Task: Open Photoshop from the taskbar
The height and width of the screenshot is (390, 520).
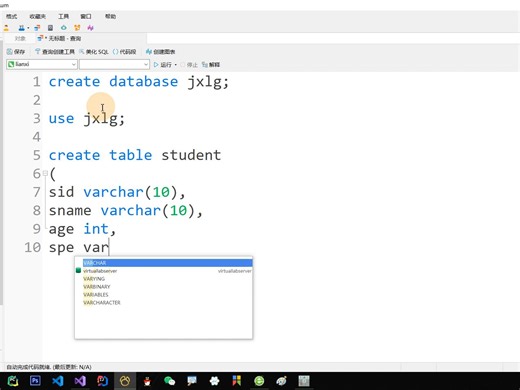Action: 35,381
